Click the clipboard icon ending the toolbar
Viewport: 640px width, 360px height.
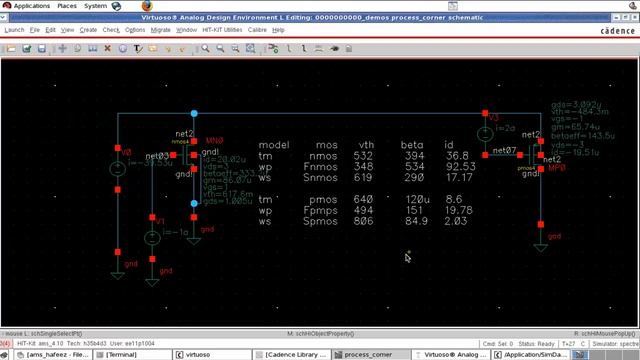click(349, 49)
